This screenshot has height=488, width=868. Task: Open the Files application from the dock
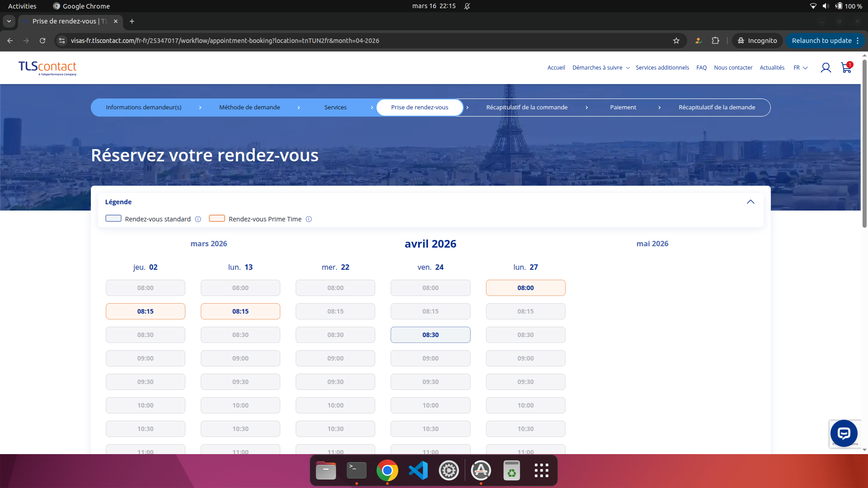[x=325, y=470]
